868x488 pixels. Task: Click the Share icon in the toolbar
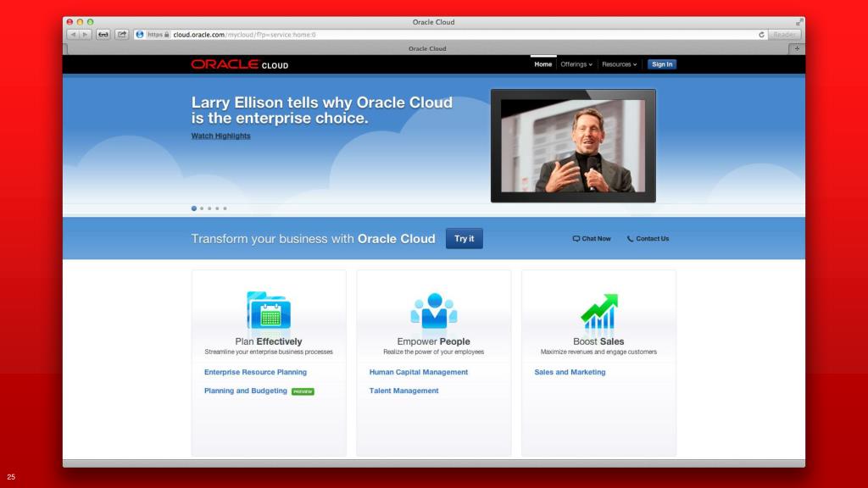pyautogui.click(x=122, y=34)
